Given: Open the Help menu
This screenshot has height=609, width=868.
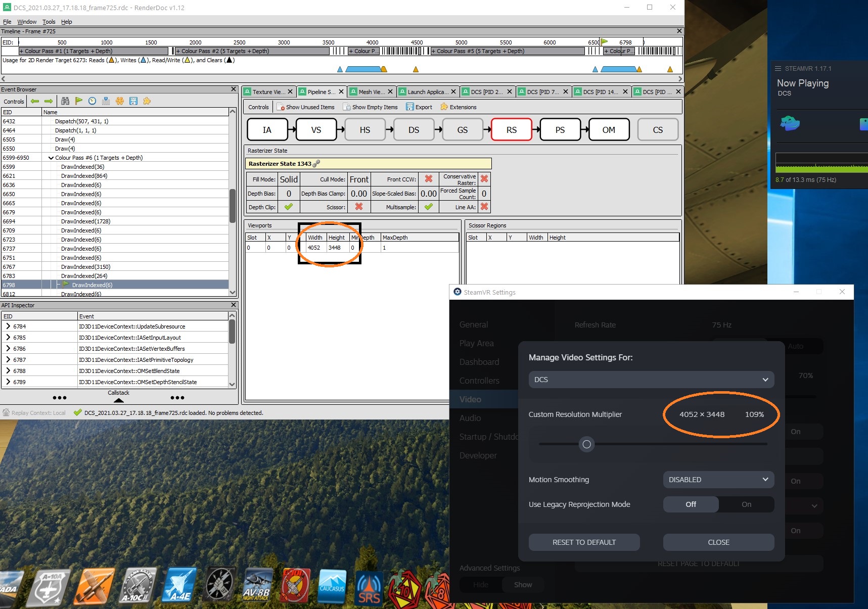Looking at the screenshot, I should tap(67, 22).
